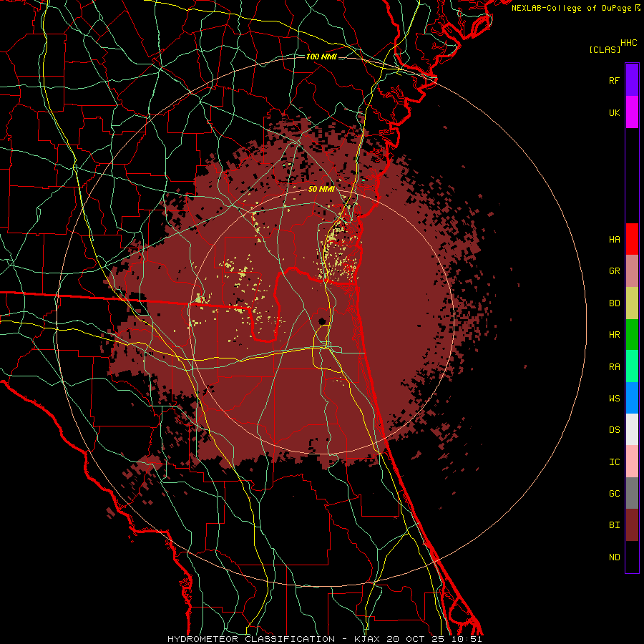This screenshot has height=644, width=644.
Task: Click the HA legend label
Action: [614, 239]
